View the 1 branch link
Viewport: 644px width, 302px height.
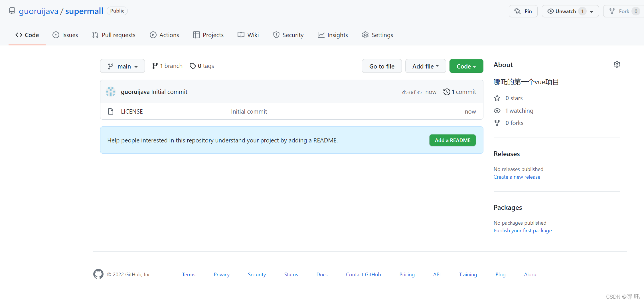point(167,66)
